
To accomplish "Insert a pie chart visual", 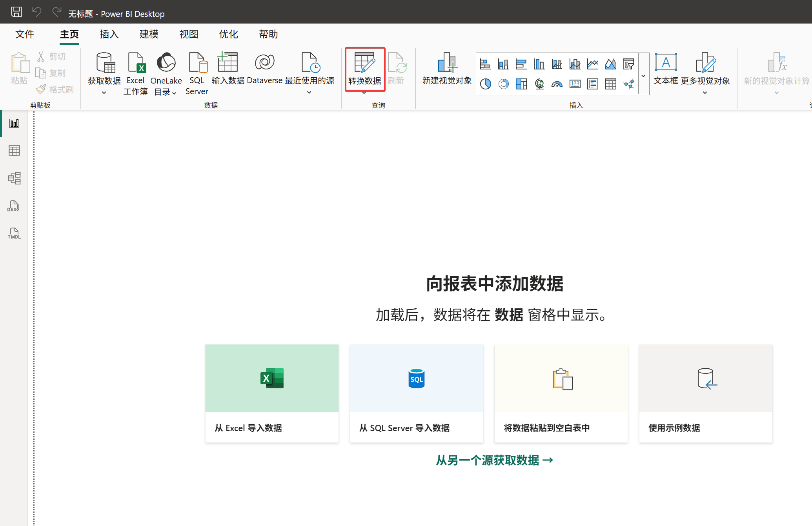I will pos(486,84).
